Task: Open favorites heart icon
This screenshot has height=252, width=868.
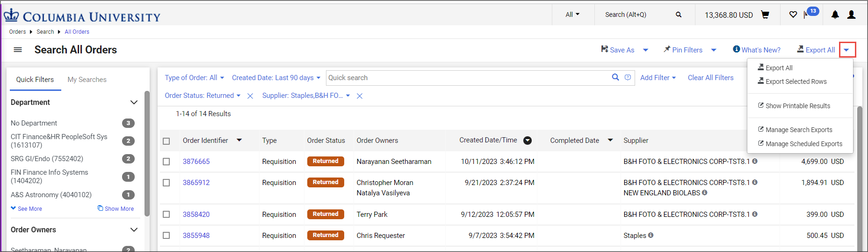Action: point(793,15)
